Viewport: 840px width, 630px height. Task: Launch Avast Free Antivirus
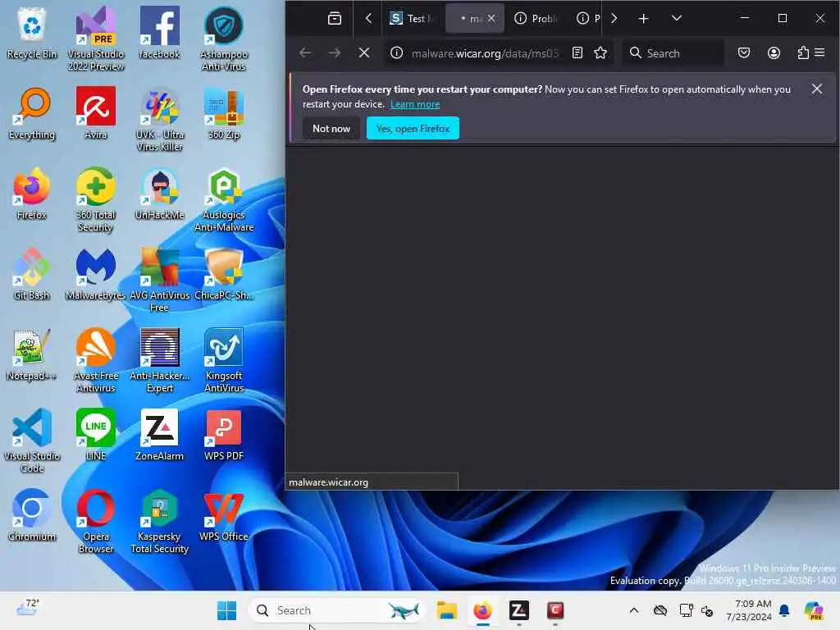(95, 361)
